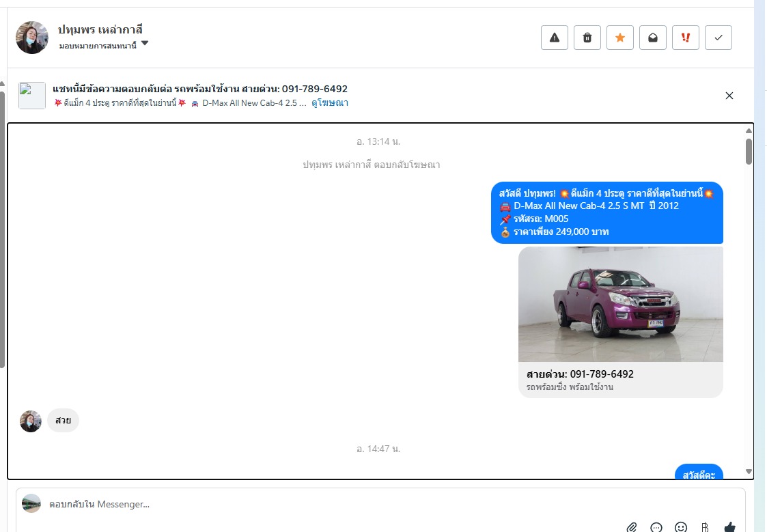This screenshot has height=532, width=767.
Task: Click the customer name ปทุมพร เหล่ากาสี
Action: (x=100, y=30)
